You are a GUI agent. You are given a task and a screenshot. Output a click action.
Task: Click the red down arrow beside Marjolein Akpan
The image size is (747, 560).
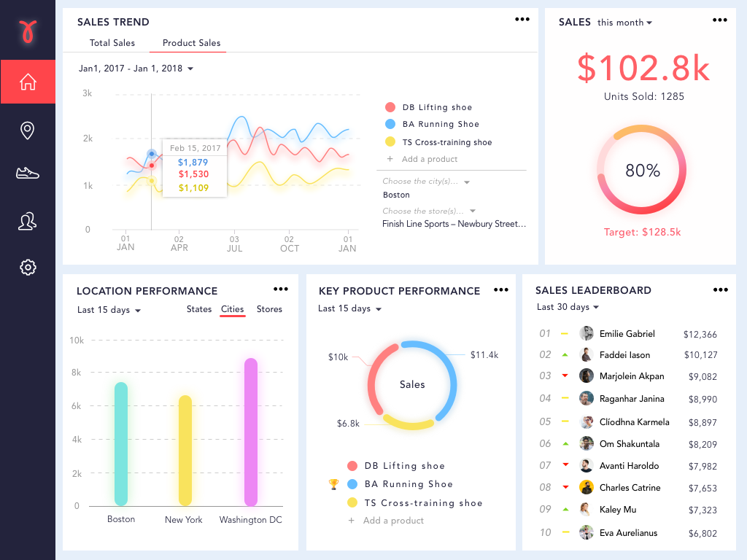tap(565, 376)
